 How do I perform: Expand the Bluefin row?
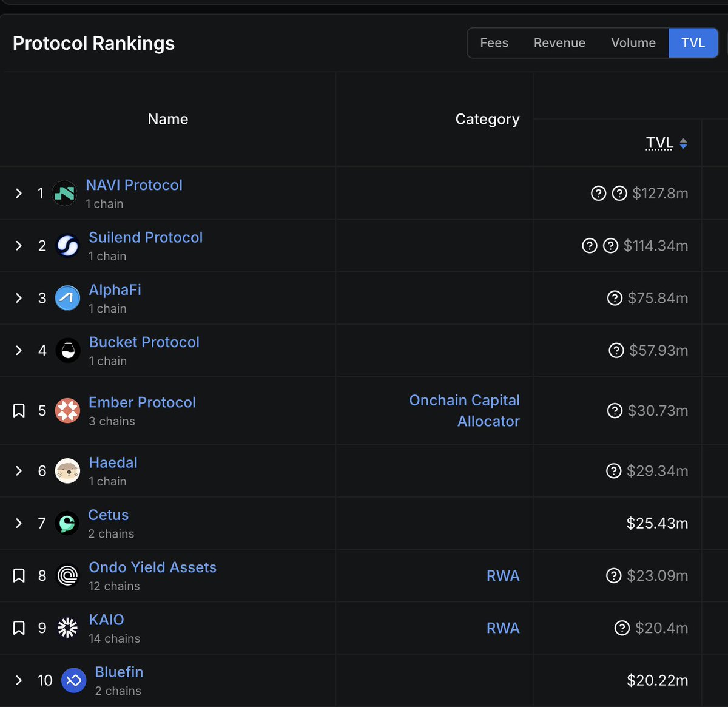coord(19,680)
